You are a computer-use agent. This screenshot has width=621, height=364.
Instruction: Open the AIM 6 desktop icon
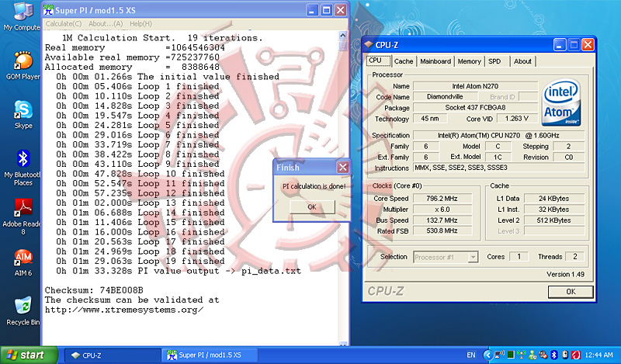tap(23, 262)
